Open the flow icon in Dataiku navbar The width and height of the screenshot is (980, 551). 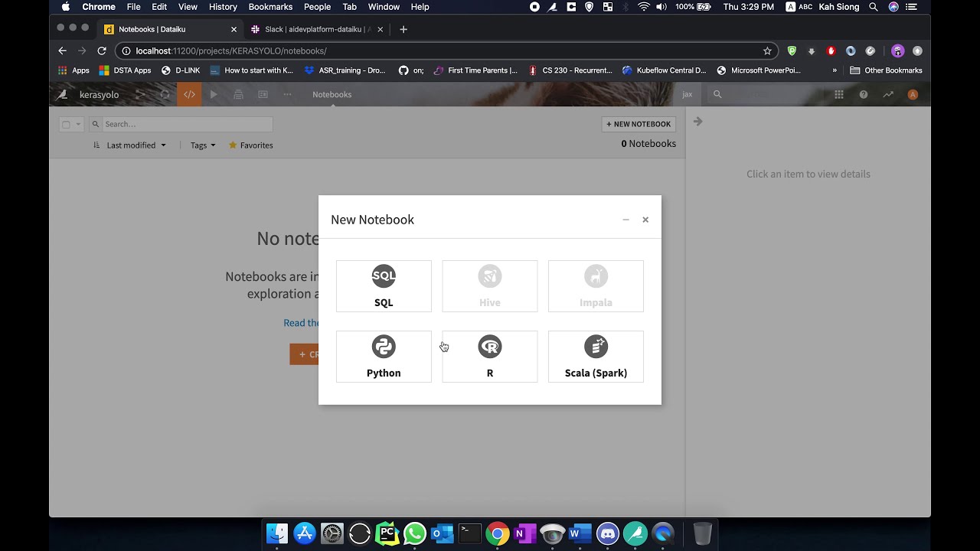[140, 94]
